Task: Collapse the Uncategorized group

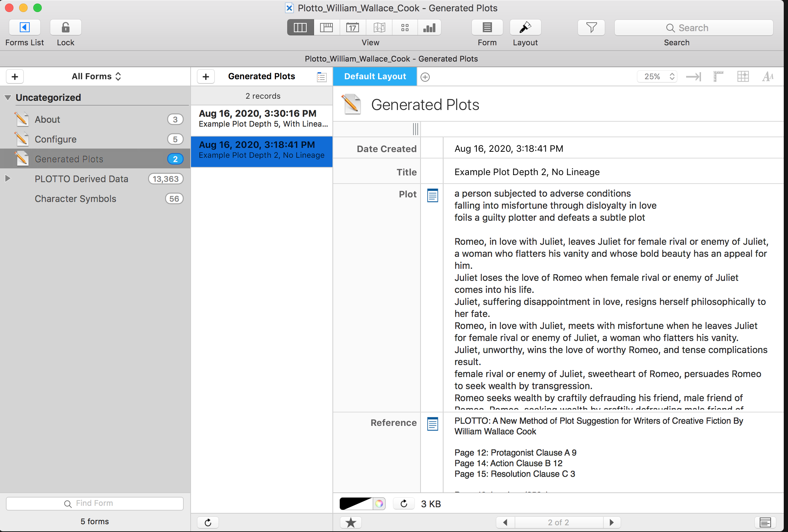Action: (x=8, y=98)
